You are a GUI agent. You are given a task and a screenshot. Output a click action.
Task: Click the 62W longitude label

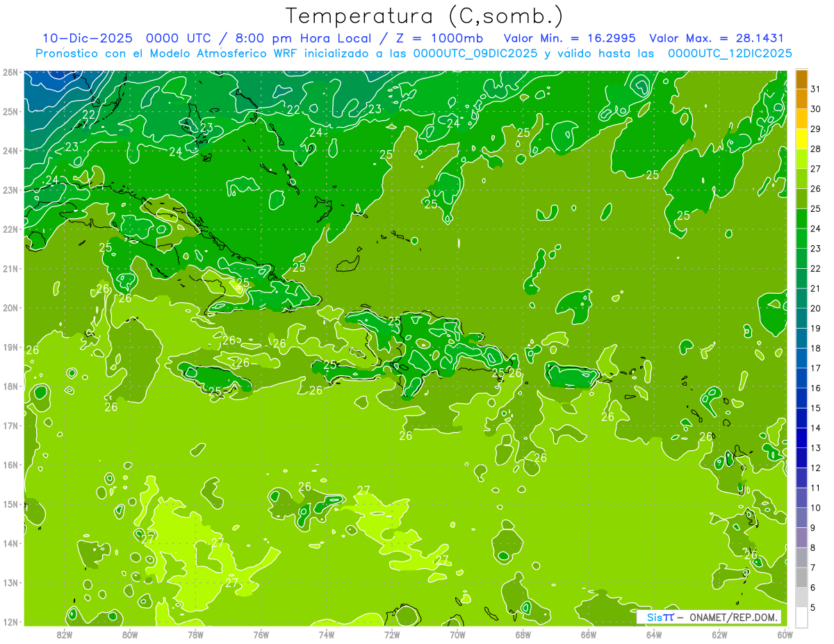tap(719, 635)
